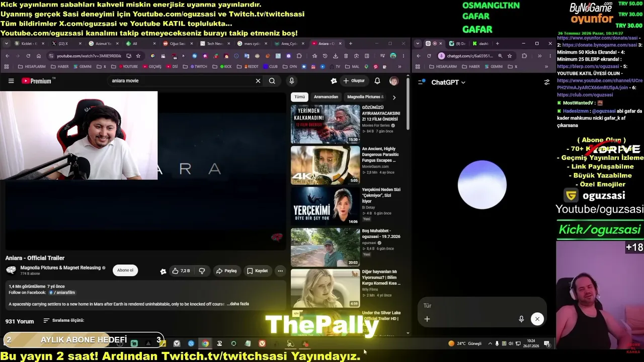Show more filter chips with right arrow
644x362 pixels.
click(394, 97)
